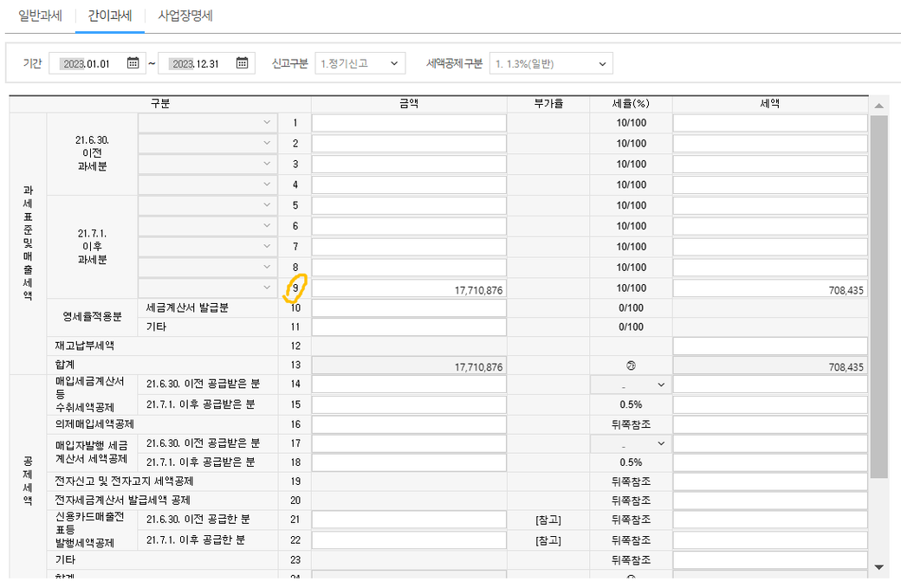Click the scroll up arrow of the table
The image size is (901, 588).
coord(879,106)
